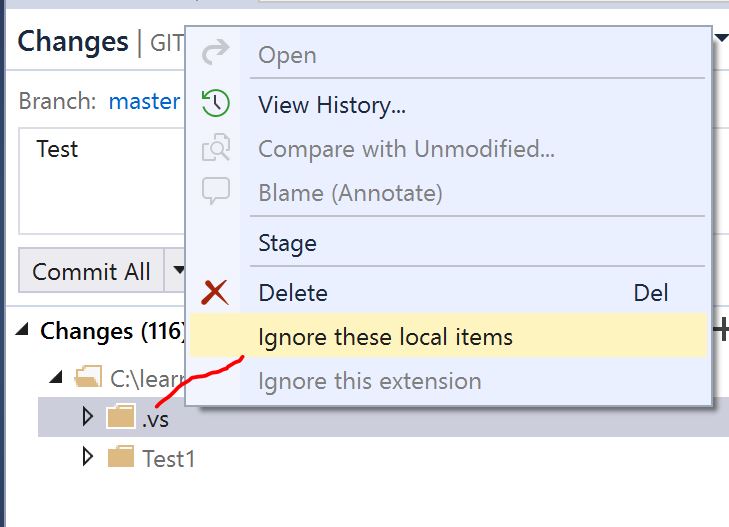Screen dimensions: 729x527
Task: Expand the Test1 folder node
Action: coord(88,458)
